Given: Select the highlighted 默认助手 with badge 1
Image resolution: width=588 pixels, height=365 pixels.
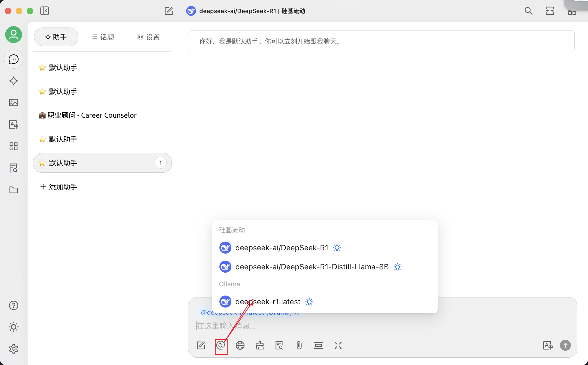Looking at the screenshot, I should 102,163.
